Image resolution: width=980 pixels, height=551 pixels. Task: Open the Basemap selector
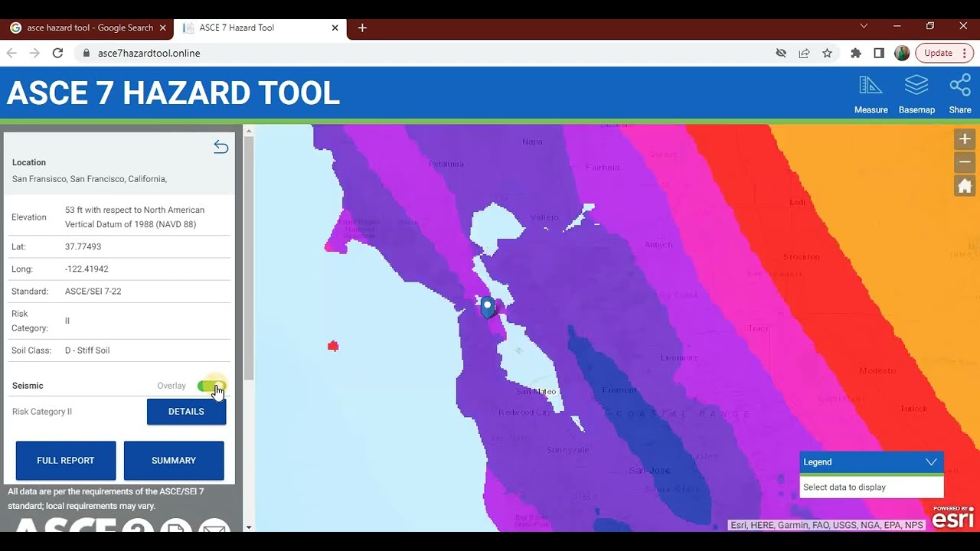pyautogui.click(x=916, y=94)
